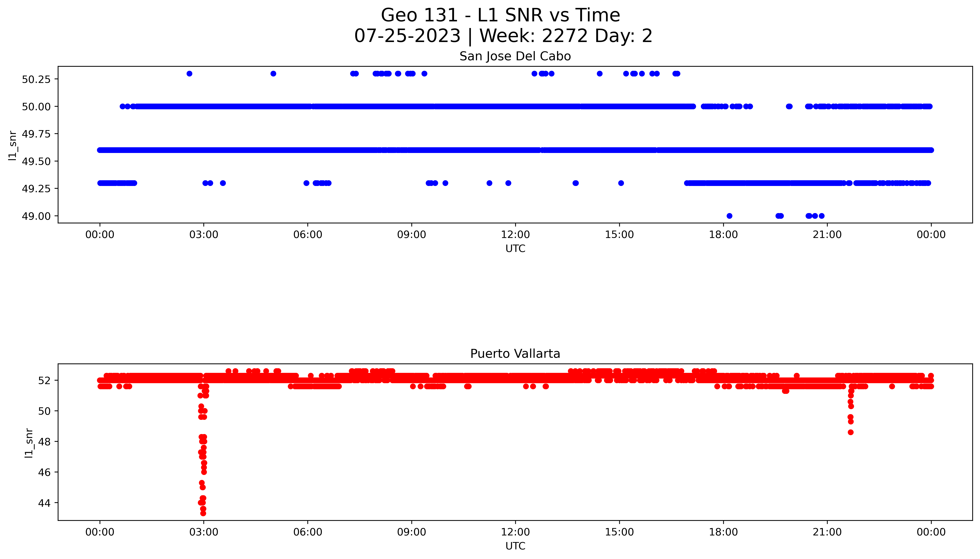The image size is (980, 559).
Task: Click the 48 y-axis tick in Puerto Vallarta plot
Action: coord(44,442)
